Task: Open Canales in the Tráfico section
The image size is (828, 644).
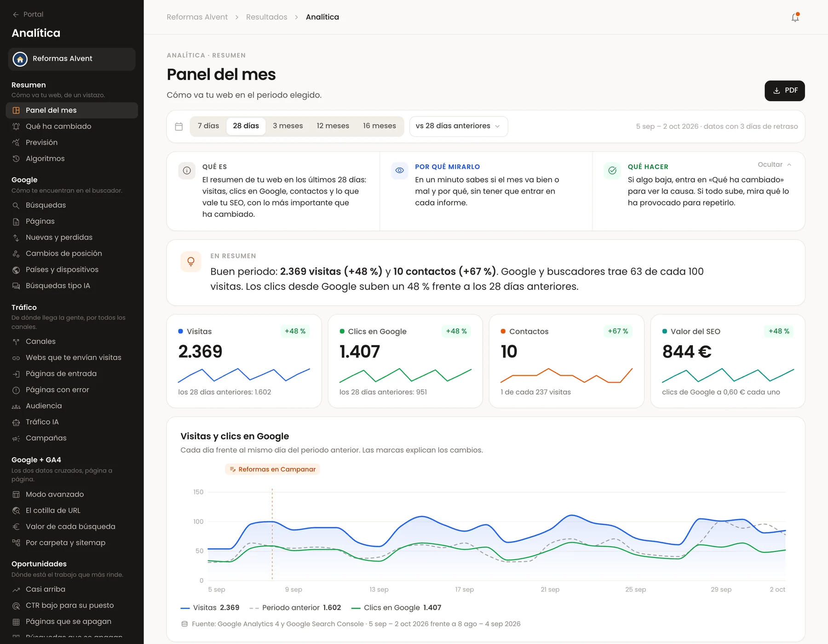Action: pos(72,341)
